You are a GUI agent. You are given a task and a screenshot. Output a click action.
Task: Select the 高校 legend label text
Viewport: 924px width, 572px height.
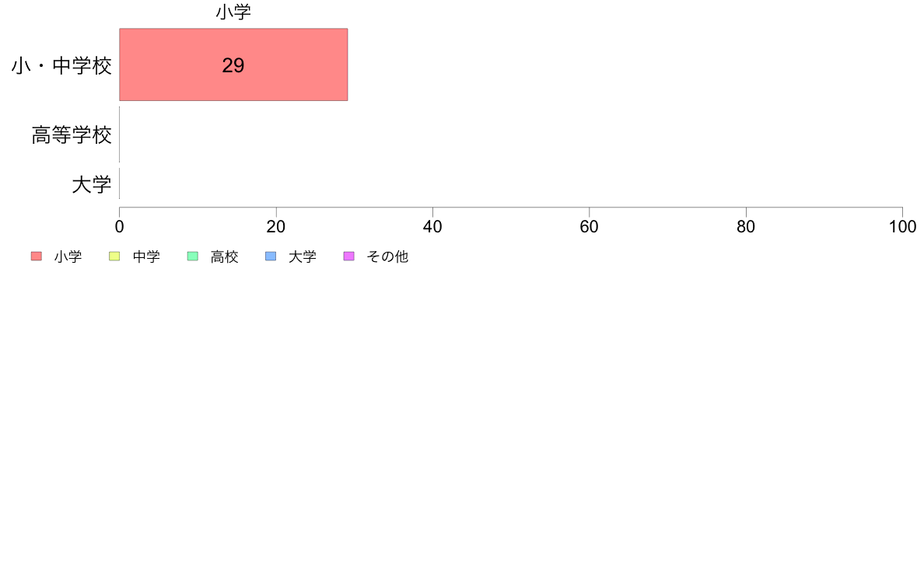(225, 256)
